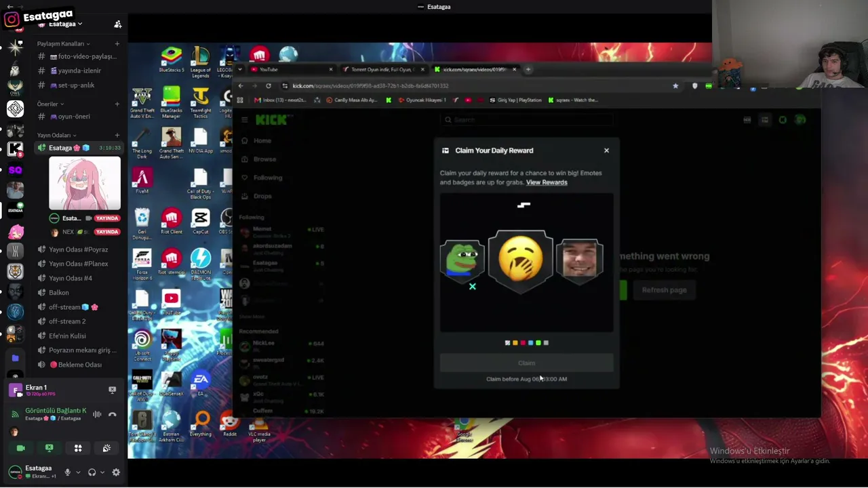Add a channel to Yayın Odaları
This screenshot has width=868, height=488.
[x=117, y=136]
